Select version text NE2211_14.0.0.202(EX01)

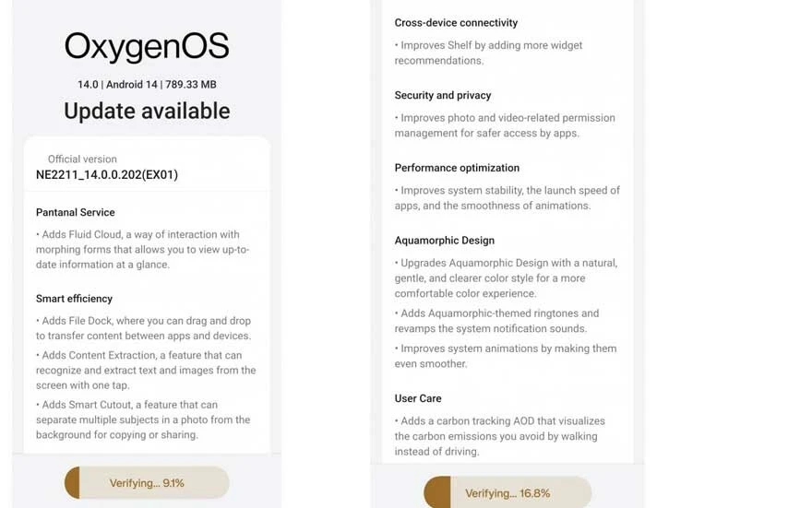pos(107,174)
